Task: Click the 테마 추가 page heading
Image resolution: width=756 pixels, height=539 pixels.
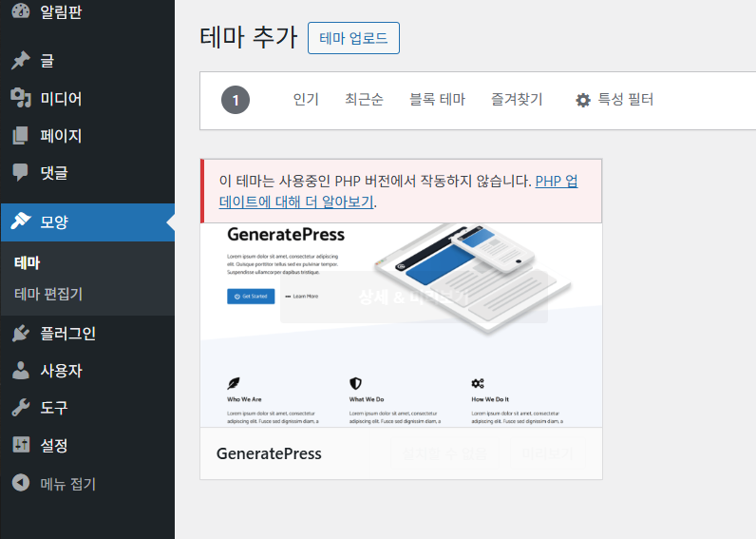Action: click(x=249, y=37)
